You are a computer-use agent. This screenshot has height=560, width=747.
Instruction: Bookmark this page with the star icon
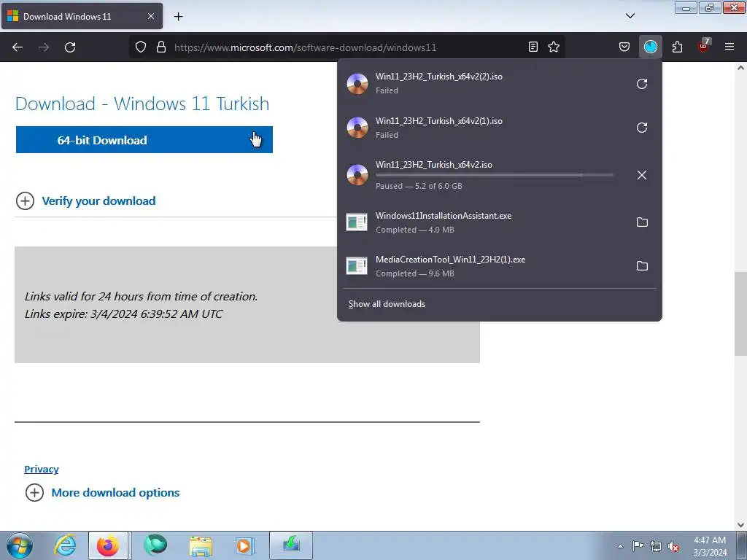coord(554,47)
